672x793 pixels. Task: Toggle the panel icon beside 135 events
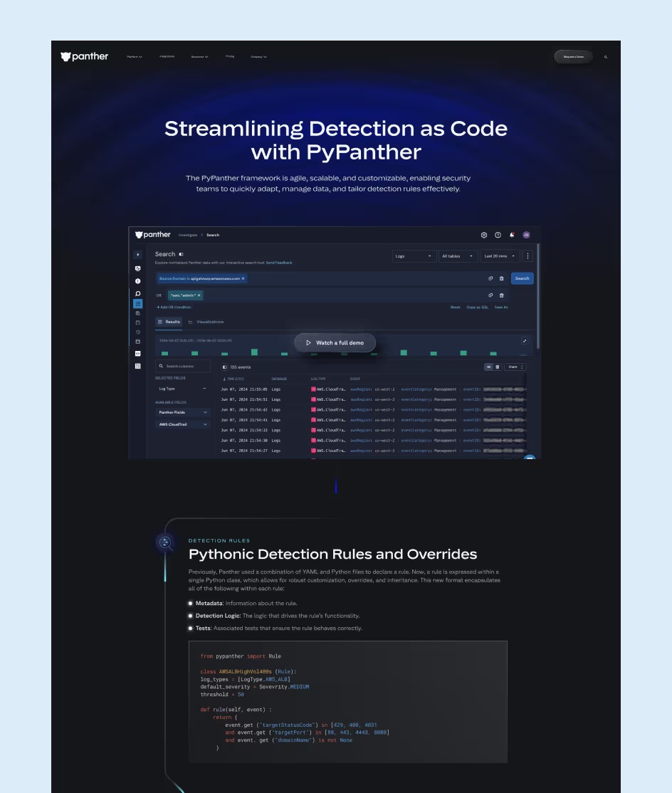[x=224, y=367]
